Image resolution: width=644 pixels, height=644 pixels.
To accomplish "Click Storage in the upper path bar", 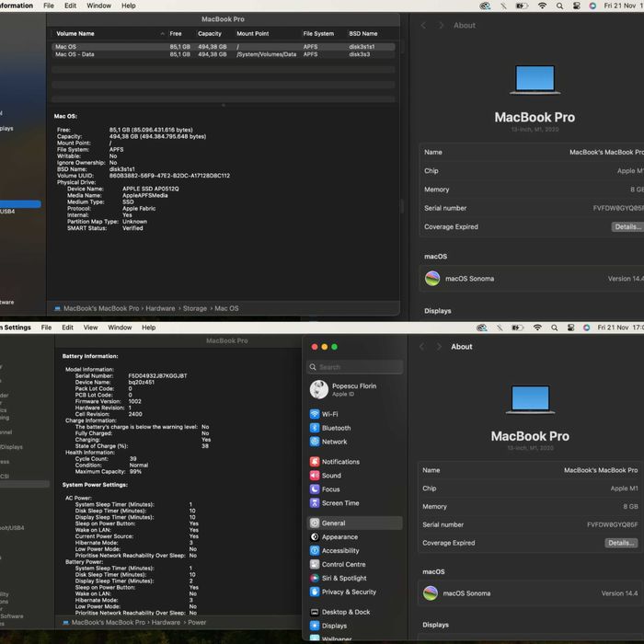I will click(195, 308).
